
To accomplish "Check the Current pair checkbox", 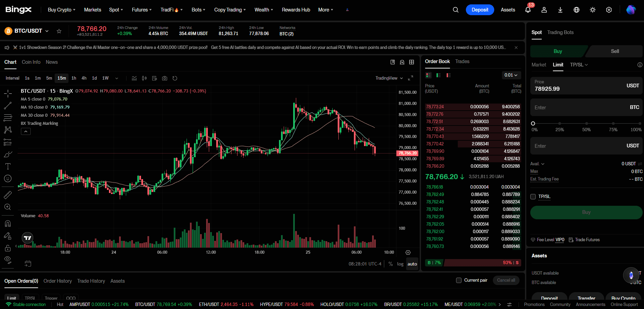I will 459,280.
